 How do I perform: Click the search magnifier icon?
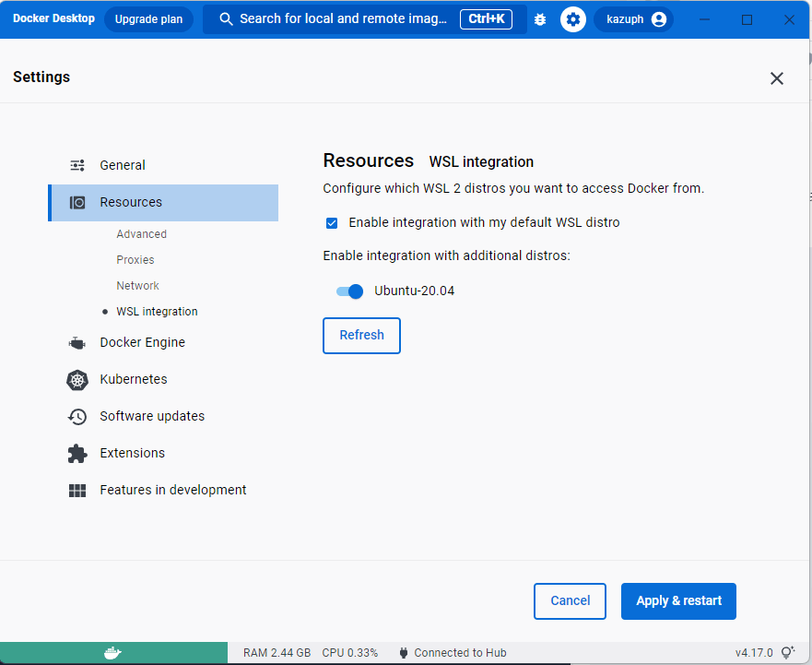pyautogui.click(x=226, y=19)
